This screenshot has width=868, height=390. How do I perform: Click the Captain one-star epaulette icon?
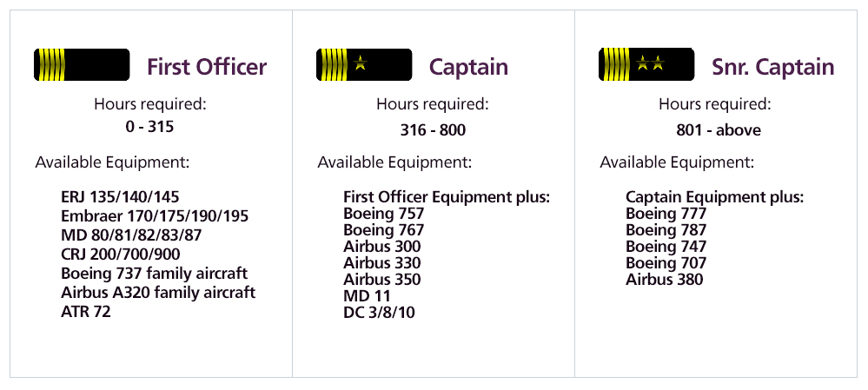364,66
